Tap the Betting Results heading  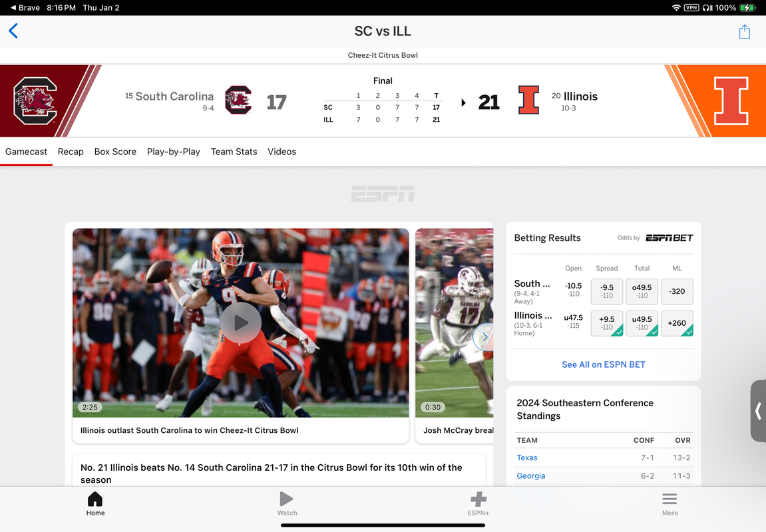coord(547,237)
